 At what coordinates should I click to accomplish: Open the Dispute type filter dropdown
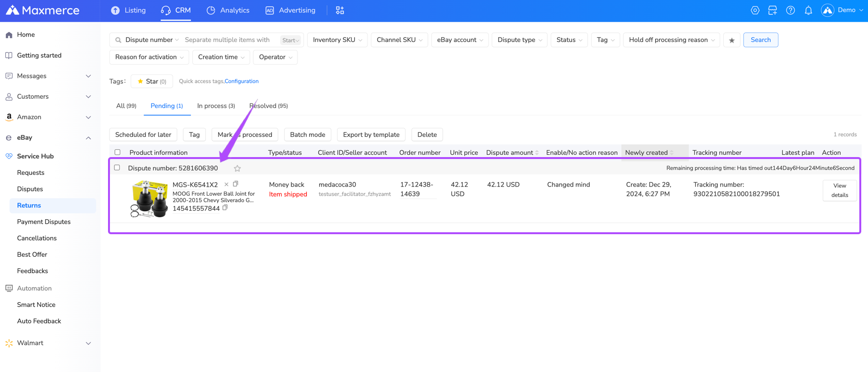click(519, 40)
